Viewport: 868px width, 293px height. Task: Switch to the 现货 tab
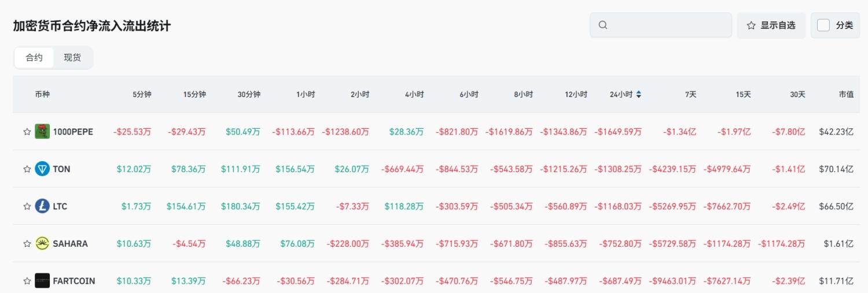(72, 58)
